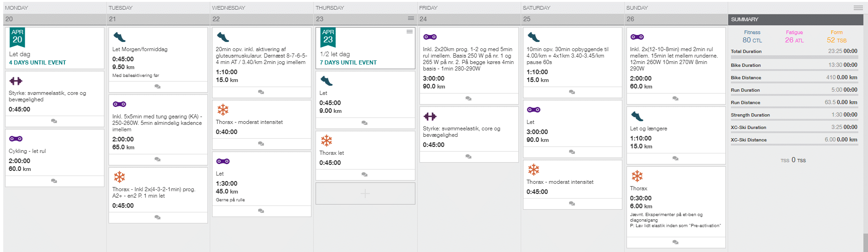The image size is (868, 252).
Task: Open comments on Tuesday's tung gearing ride
Action: (x=157, y=159)
